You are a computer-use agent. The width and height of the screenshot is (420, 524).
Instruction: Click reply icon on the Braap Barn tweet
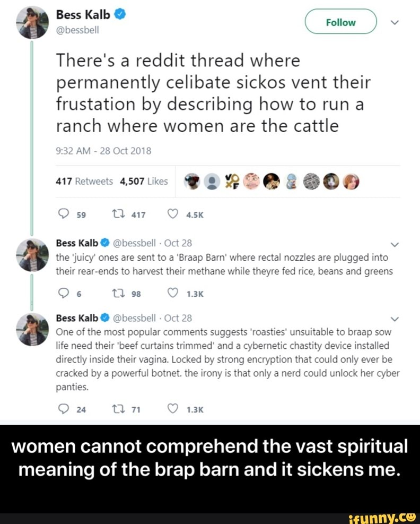[64, 293]
